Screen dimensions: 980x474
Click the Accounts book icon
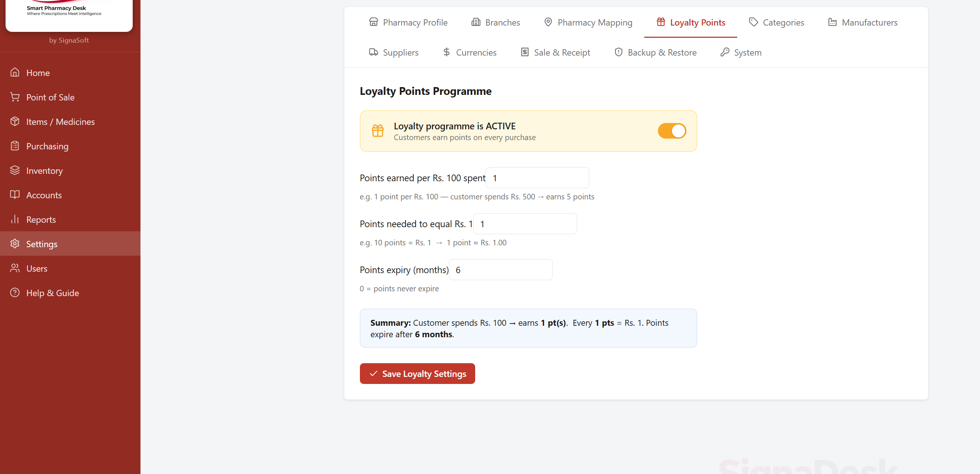tap(15, 195)
